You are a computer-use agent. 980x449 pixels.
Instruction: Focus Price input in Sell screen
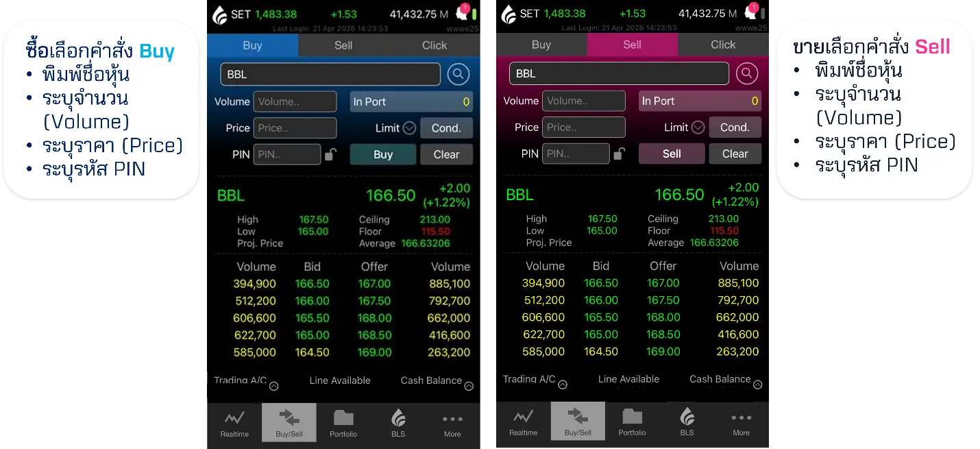[x=584, y=128]
